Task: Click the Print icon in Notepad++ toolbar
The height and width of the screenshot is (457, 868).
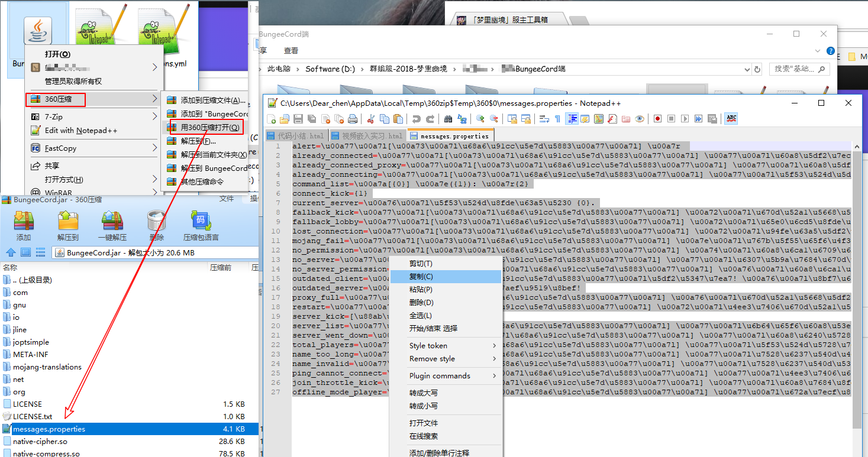Action: [x=353, y=119]
